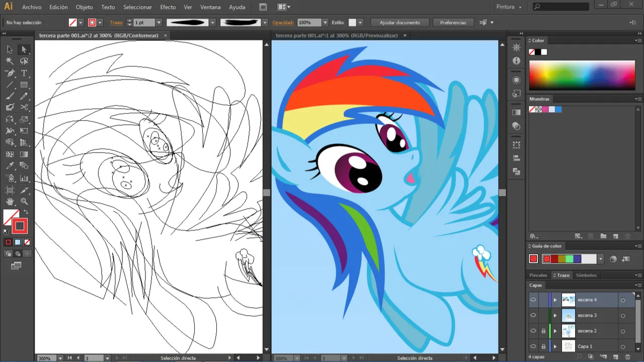Expand the escena 3 layer

coord(555,316)
